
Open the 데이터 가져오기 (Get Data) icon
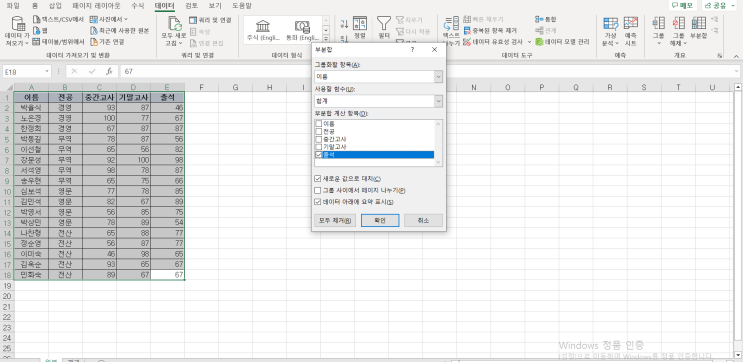click(18, 24)
